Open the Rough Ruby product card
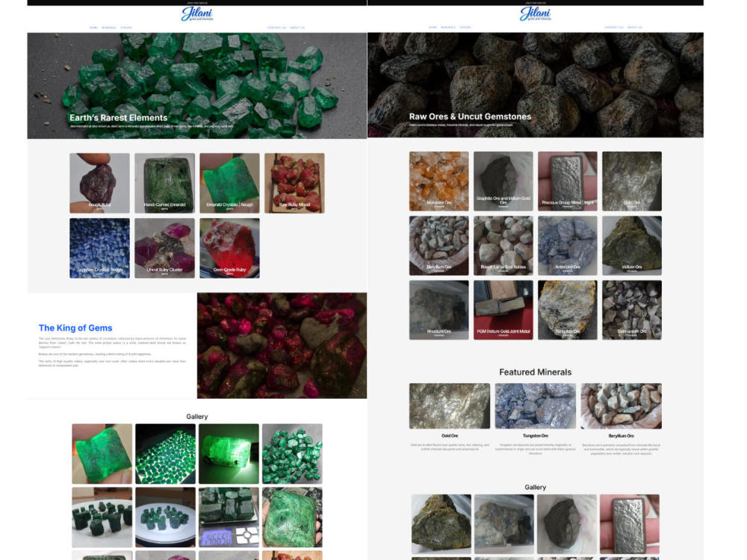Screen dimensions: 747x560 99,183
